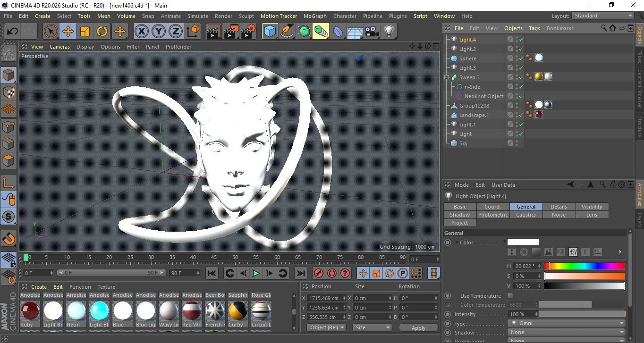The image size is (644, 343).
Task: Click the Light bulb icon in toolbar
Action: 389,32
